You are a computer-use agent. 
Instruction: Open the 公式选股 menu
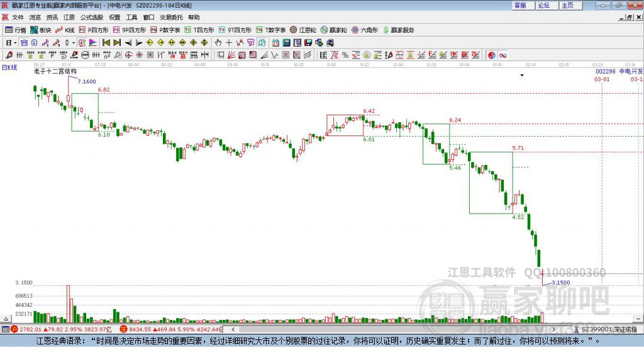[91, 18]
